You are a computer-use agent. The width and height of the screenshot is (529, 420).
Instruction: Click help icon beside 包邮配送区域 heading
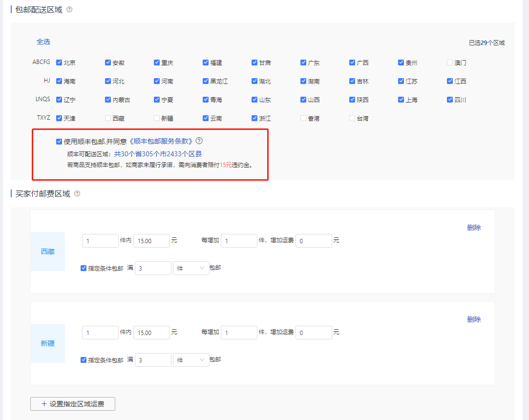click(x=69, y=9)
